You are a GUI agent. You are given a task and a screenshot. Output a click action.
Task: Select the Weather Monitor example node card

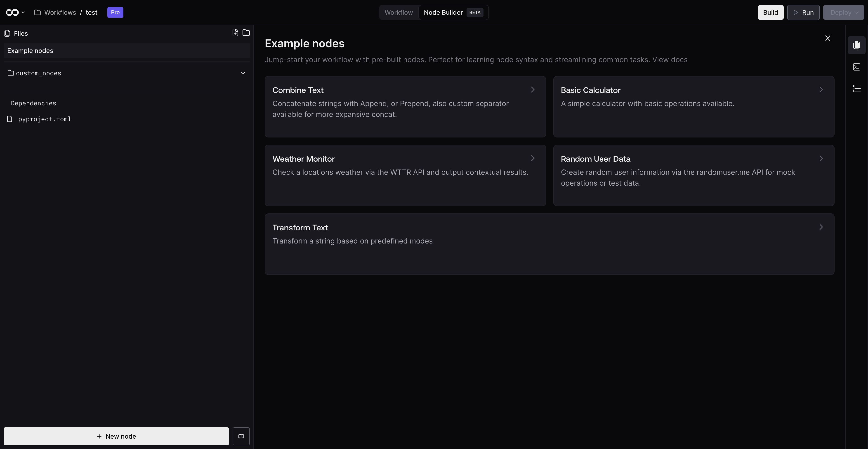click(x=405, y=175)
